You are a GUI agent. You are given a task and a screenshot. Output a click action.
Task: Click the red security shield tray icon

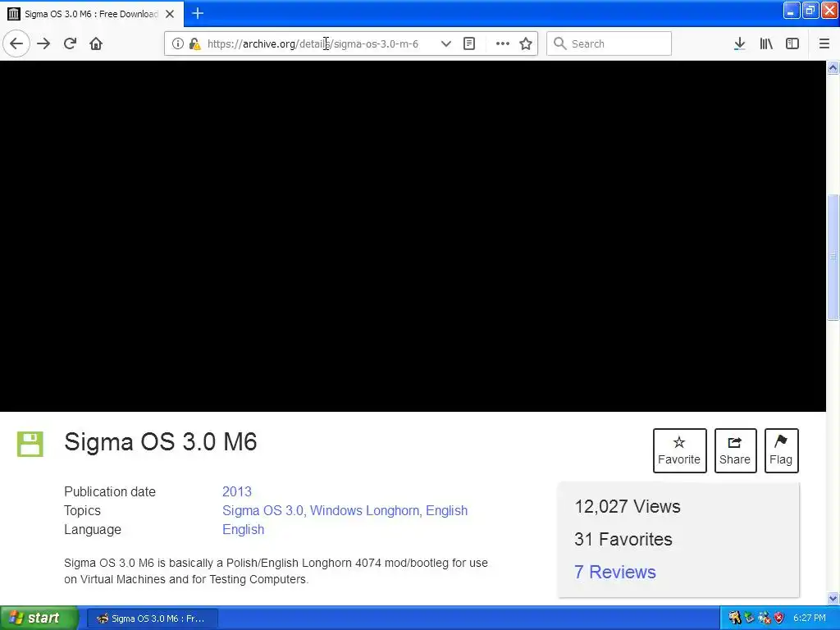(779, 619)
